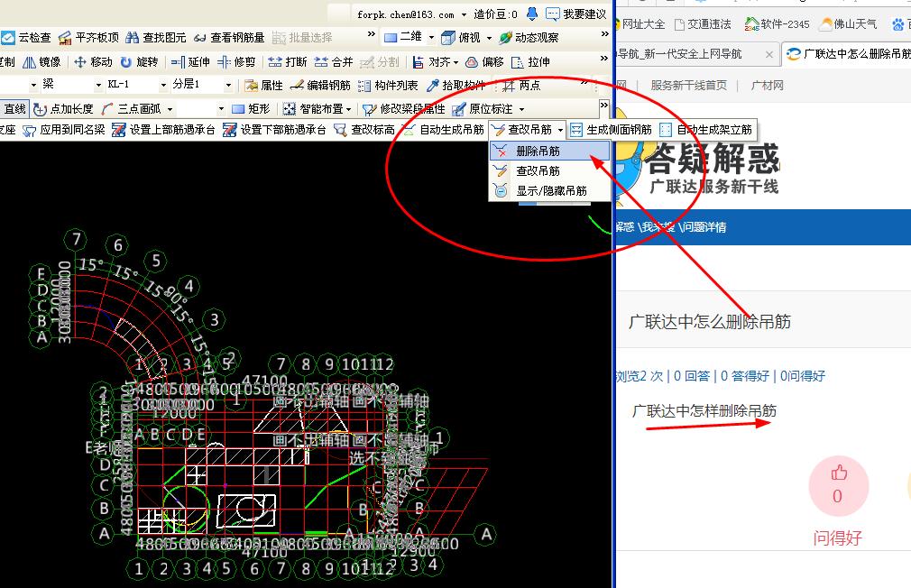The height and width of the screenshot is (588, 911).
Task: Open the 构件列表 component list
Action: (388, 86)
